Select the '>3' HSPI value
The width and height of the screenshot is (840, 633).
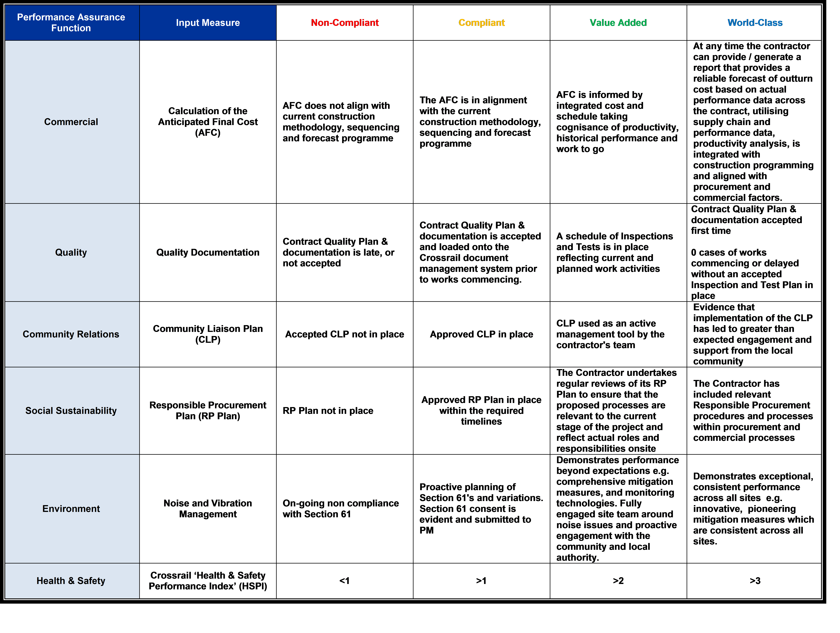[x=755, y=581]
